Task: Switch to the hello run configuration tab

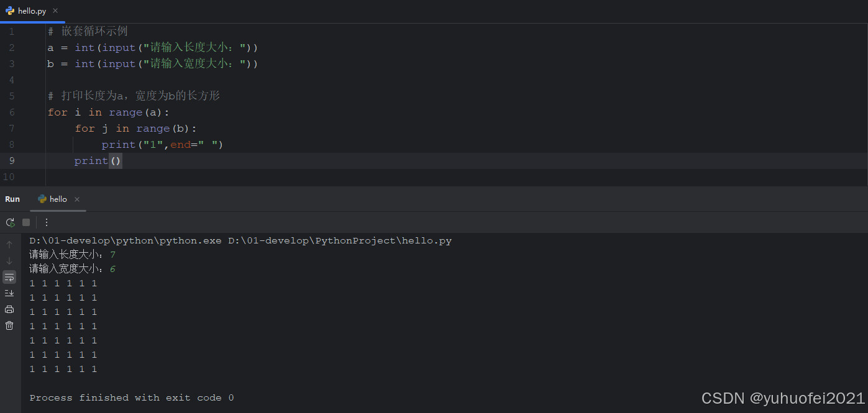Action: tap(58, 199)
